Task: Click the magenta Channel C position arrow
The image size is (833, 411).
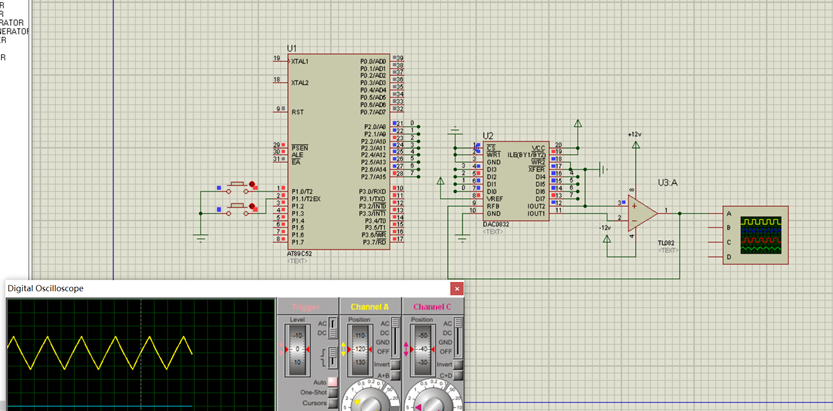Action: tap(406, 349)
